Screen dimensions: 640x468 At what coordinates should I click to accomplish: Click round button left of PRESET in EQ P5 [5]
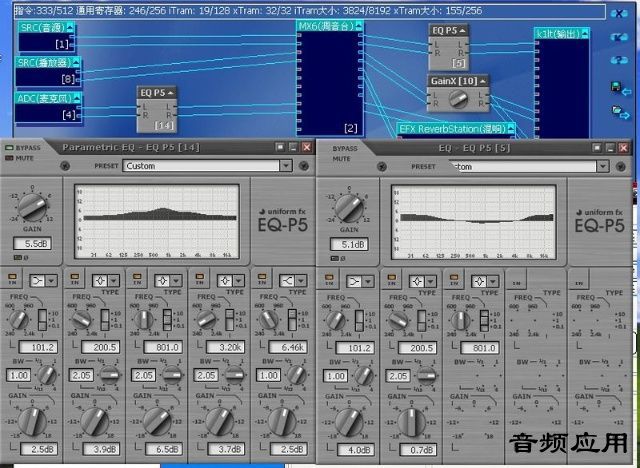(x=382, y=166)
